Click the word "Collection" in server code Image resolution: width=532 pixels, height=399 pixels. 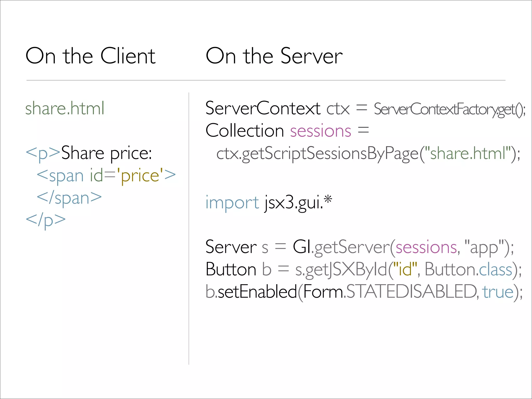[244, 131]
